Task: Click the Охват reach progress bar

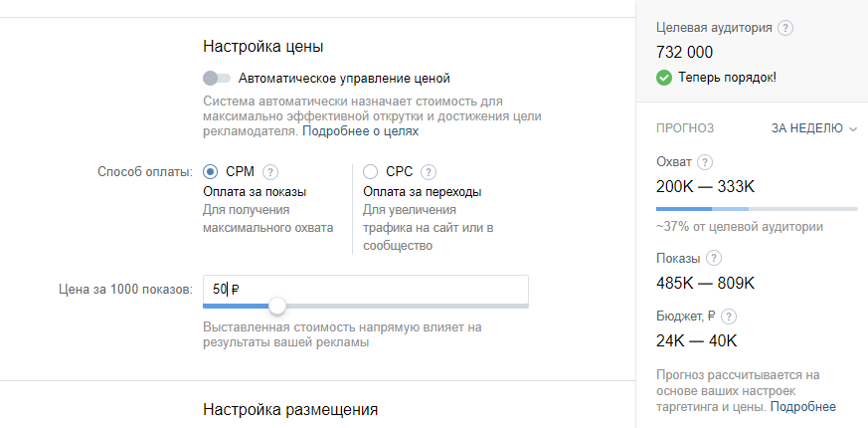Action: point(757,209)
